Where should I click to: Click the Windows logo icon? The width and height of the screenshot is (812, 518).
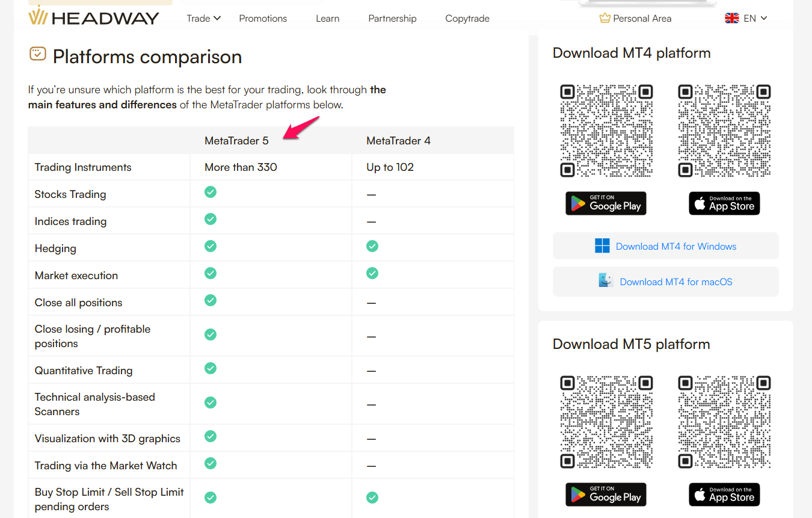click(602, 245)
